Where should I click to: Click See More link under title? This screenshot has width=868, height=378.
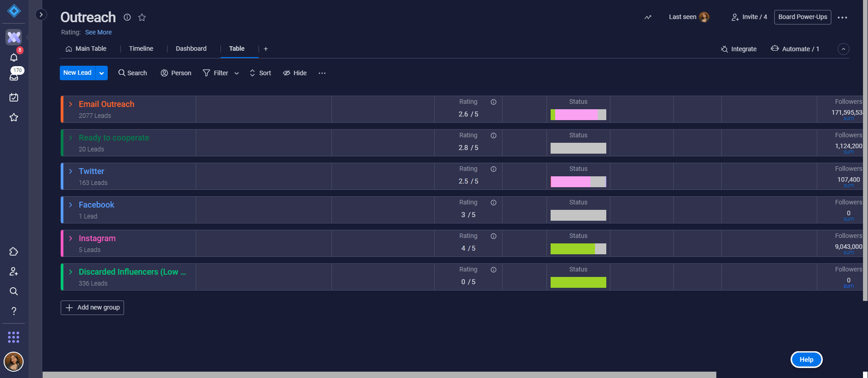(x=98, y=32)
